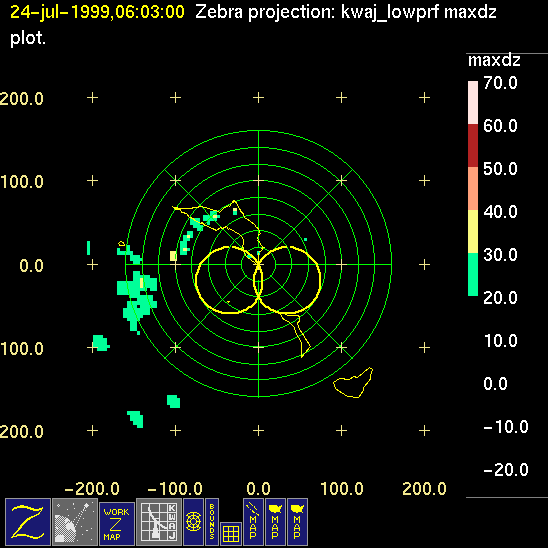Click the Zebra Z logo icon
The image size is (548, 548).
click(x=28, y=522)
